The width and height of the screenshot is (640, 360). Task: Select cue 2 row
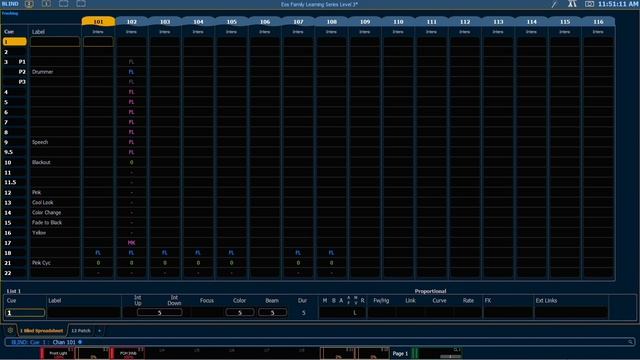[x=15, y=52]
